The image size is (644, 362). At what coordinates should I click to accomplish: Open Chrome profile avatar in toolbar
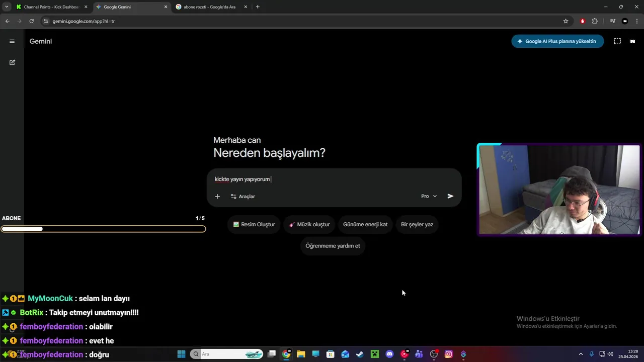tap(625, 21)
